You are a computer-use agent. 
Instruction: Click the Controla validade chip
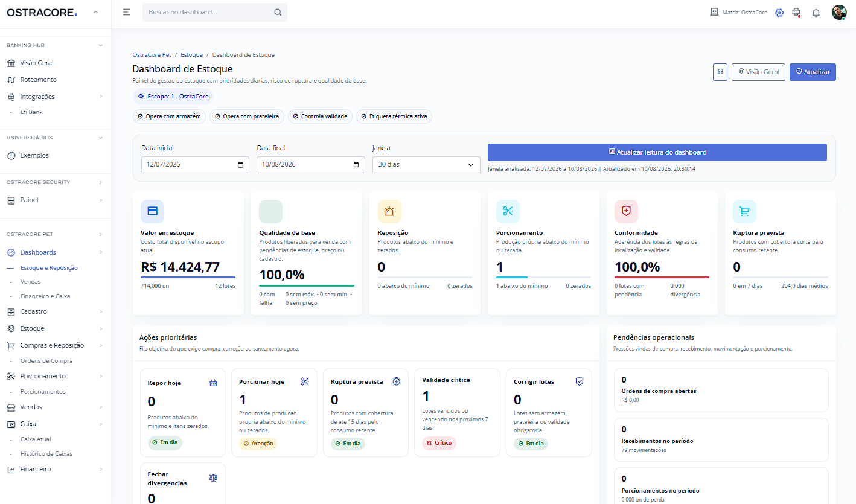[320, 116]
